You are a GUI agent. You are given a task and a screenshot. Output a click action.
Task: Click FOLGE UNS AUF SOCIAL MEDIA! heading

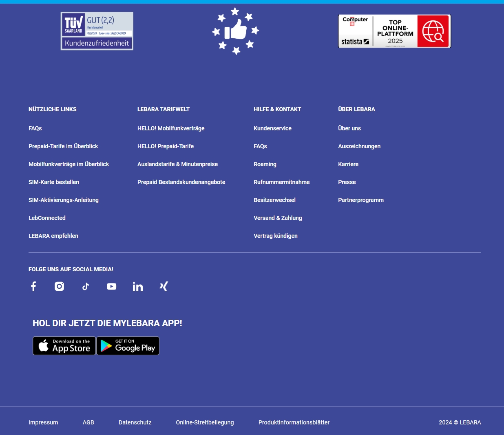(71, 269)
